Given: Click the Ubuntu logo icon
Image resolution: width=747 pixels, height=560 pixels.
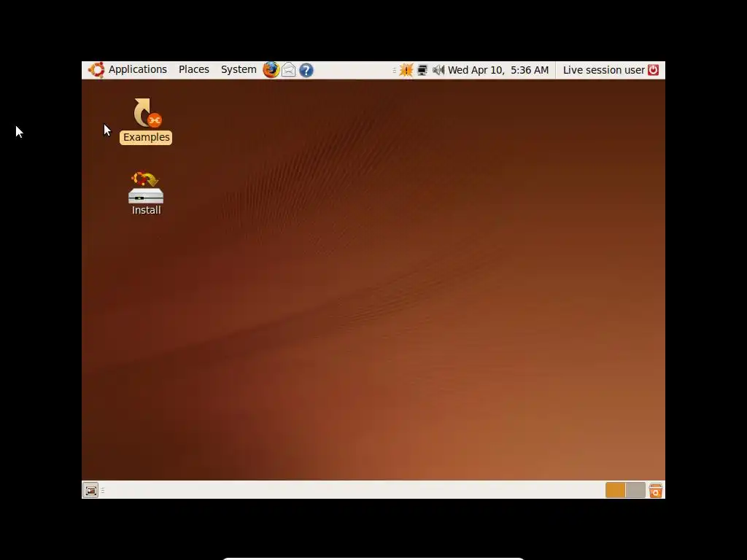Looking at the screenshot, I should pos(96,70).
